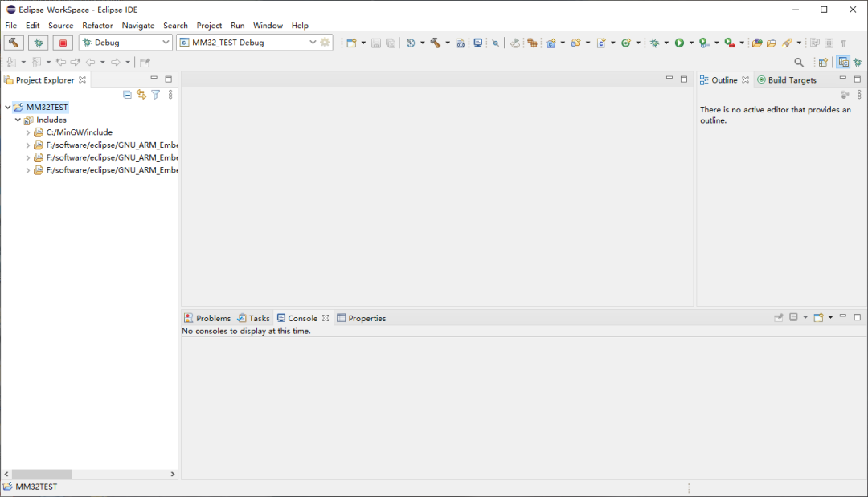Image resolution: width=868 pixels, height=497 pixels.
Task: Open the New wizard dropdown arrow
Action: click(363, 43)
